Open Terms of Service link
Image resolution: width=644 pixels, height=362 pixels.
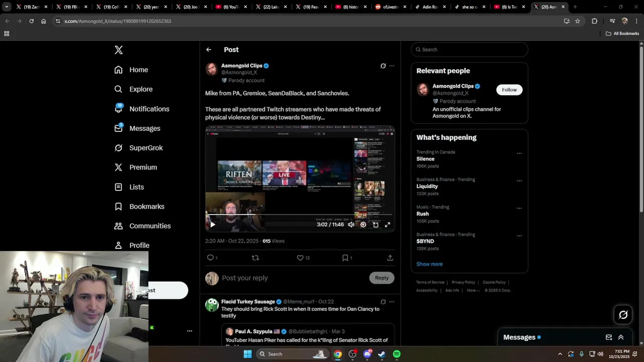coord(430,283)
